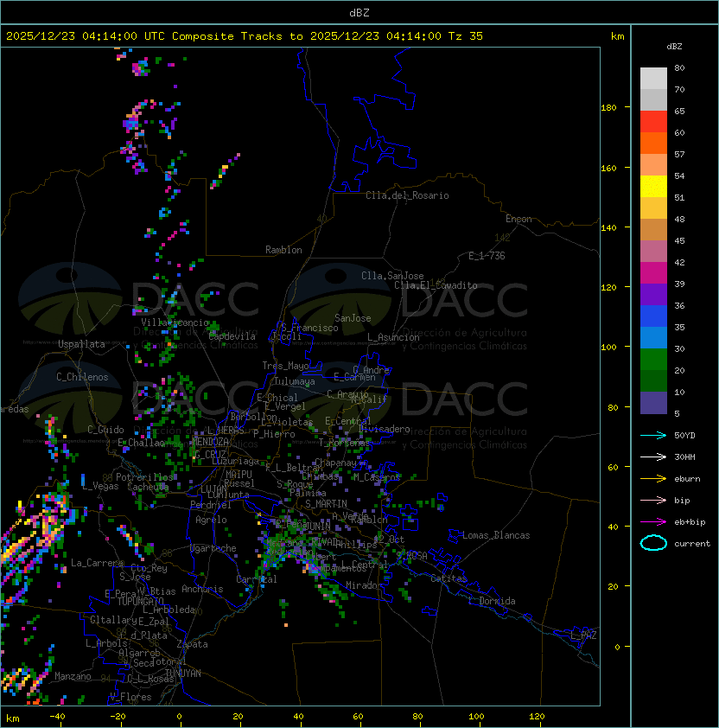Click the 'C_Chilenos' map label
The width and height of the screenshot is (719, 728).
coord(82,377)
